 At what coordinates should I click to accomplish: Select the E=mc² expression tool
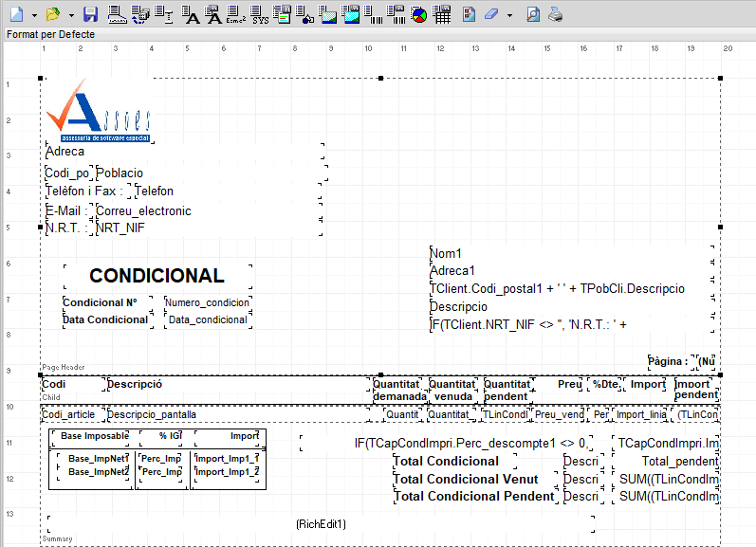point(236,14)
